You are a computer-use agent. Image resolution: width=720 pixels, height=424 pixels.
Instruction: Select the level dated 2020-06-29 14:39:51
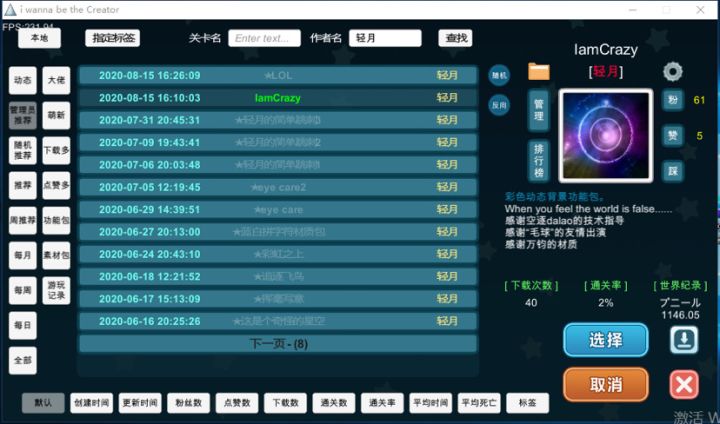(278, 209)
